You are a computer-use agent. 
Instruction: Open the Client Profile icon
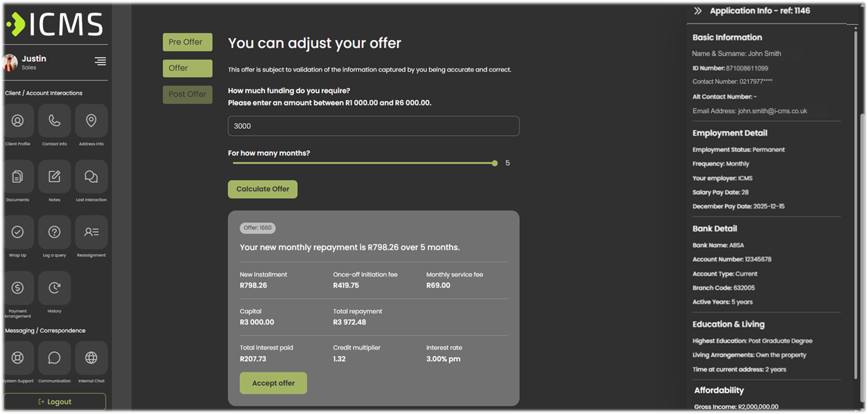click(x=17, y=121)
